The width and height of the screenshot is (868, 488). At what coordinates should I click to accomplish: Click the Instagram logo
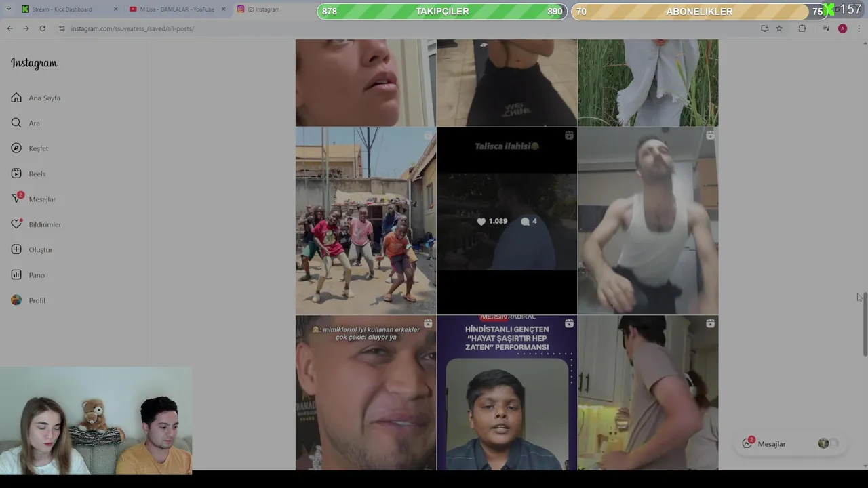click(x=34, y=63)
